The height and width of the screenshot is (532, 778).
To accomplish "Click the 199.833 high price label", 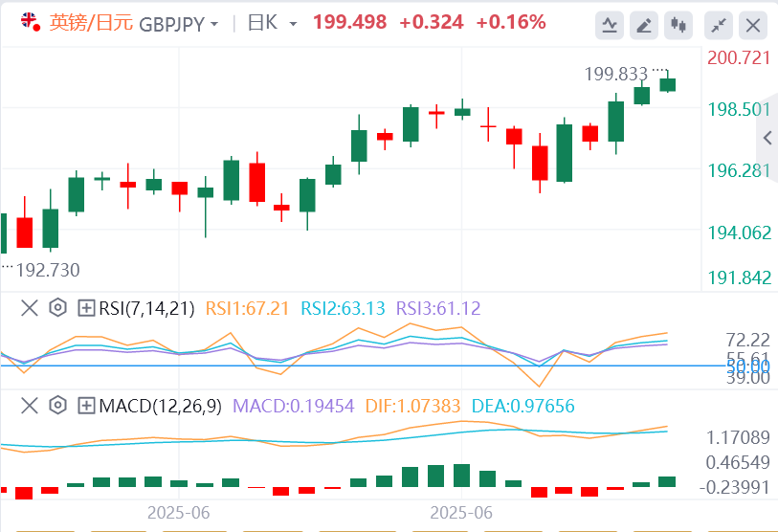I will point(614,73).
